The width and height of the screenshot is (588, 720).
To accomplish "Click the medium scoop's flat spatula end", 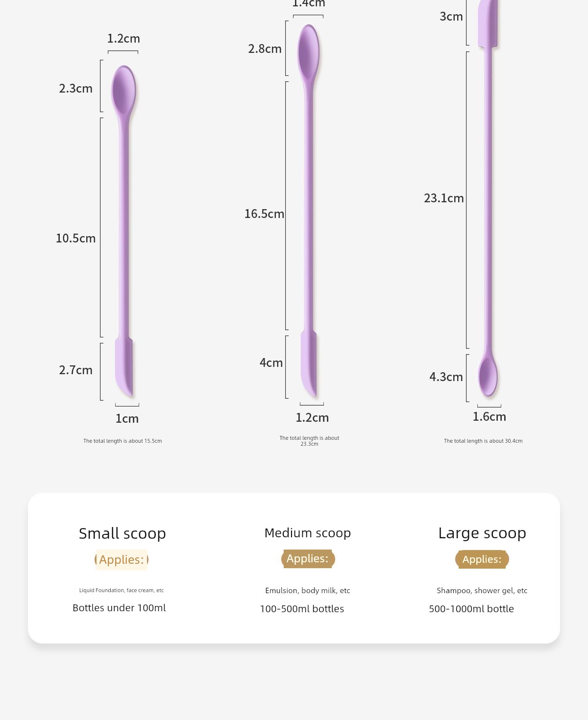I will [x=309, y=363].
